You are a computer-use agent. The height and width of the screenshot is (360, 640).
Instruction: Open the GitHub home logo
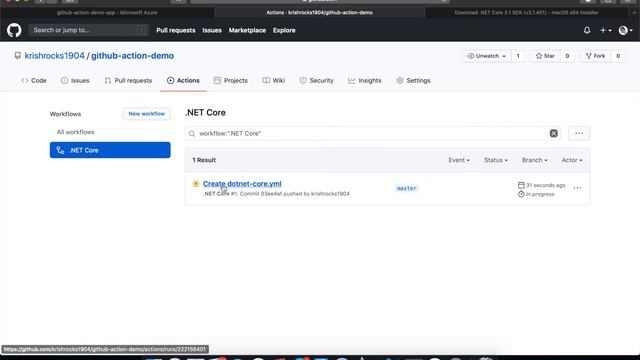[x=14, y=30]
